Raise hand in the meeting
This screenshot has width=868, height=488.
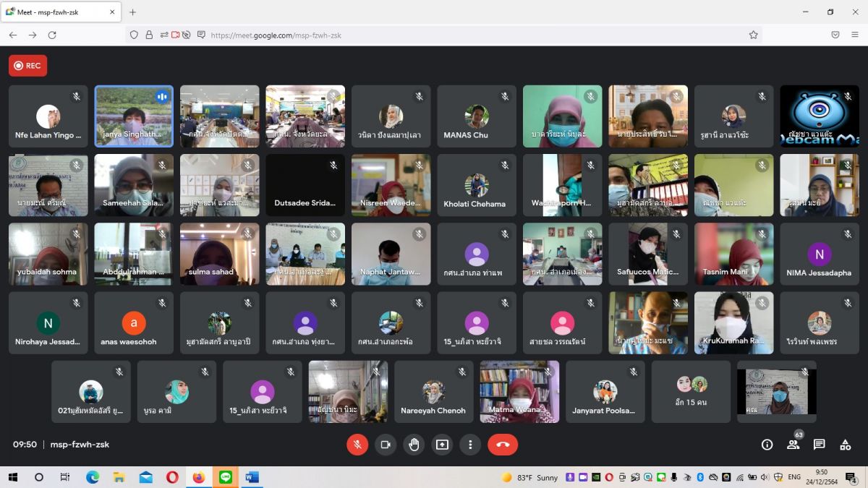coord(414,445)
